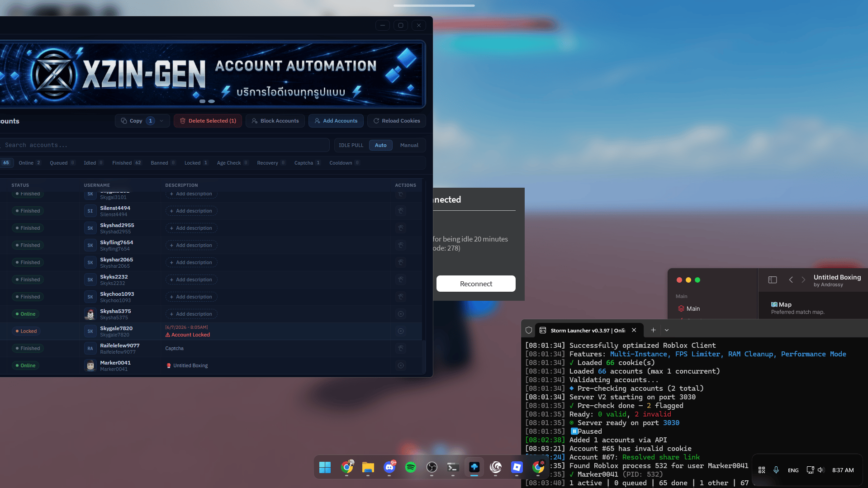Screen dimensions: 868x488
Task: Select Main in Untitled Boxing sidebar
Action: click(x=689, y=308)
